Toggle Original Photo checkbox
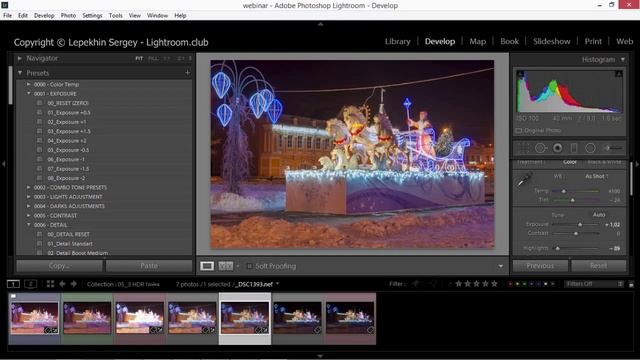Screen dimensions: 640x360 point(519,131)
